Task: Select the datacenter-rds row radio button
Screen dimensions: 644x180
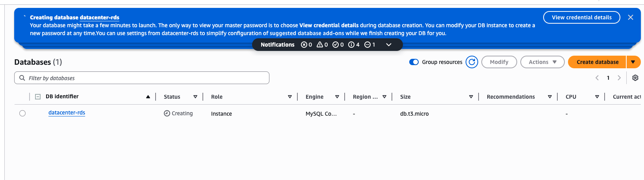Action: [x=22, y=113]
